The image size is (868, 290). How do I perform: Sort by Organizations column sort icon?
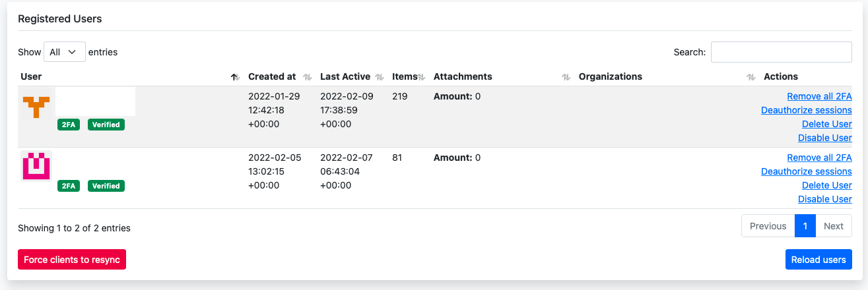coord(751,77)
